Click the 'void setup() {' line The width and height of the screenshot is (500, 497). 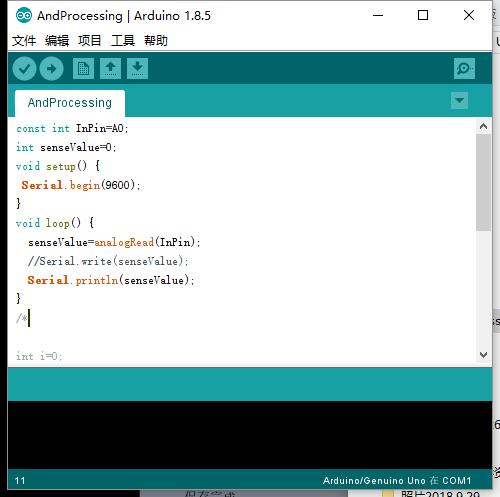click(58, 166)
